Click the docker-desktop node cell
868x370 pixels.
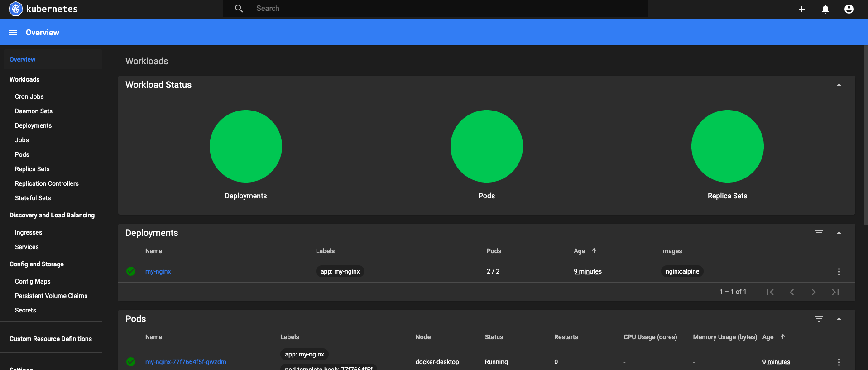point(437,362)
